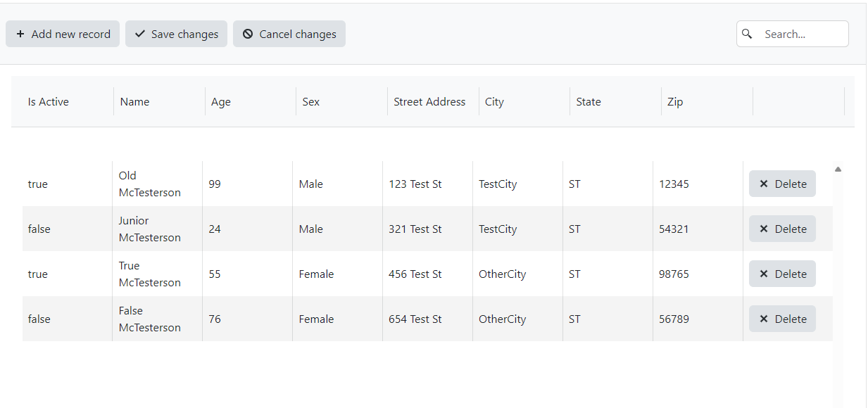Click the Is Active column header
Screen dimensions: 868x408
click(x=49, y=101)
